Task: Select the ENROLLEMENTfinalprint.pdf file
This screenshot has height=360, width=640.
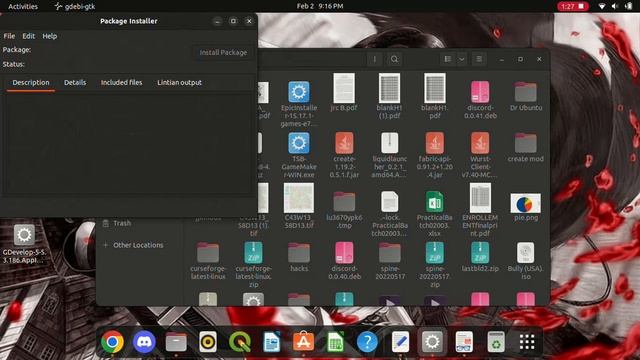Action: click(480, 210)
